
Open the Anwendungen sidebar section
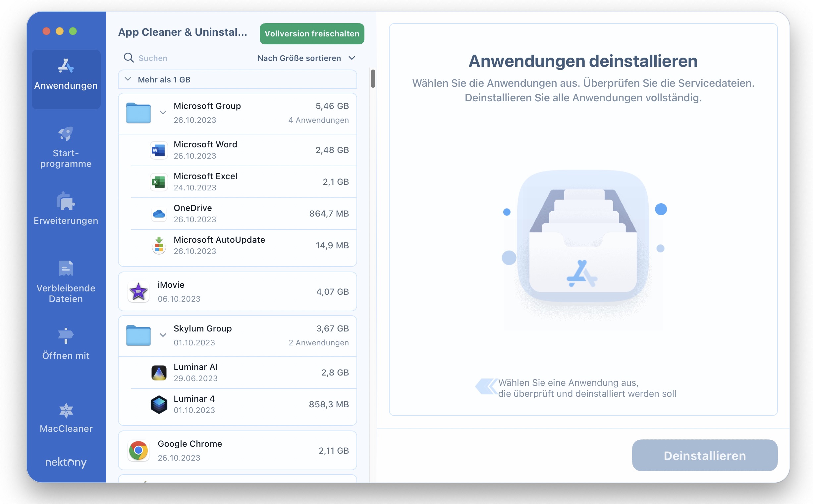(x=66, y=79)
